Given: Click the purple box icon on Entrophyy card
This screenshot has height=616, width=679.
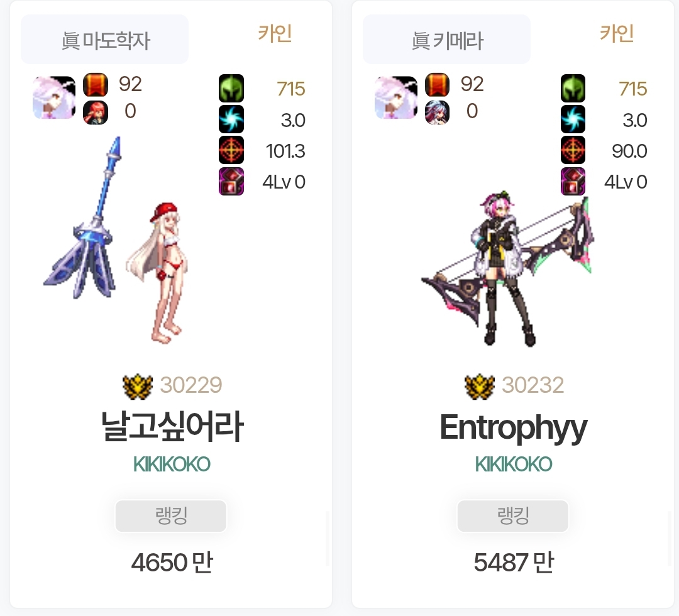Looking at the screenshot, I should tap(573, 182).
